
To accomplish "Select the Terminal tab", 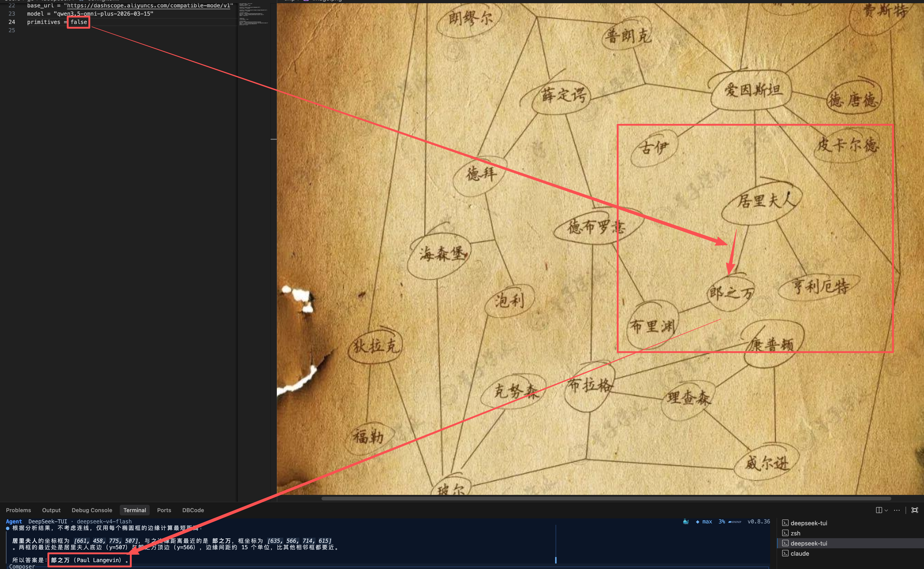I will pos(135,510).
